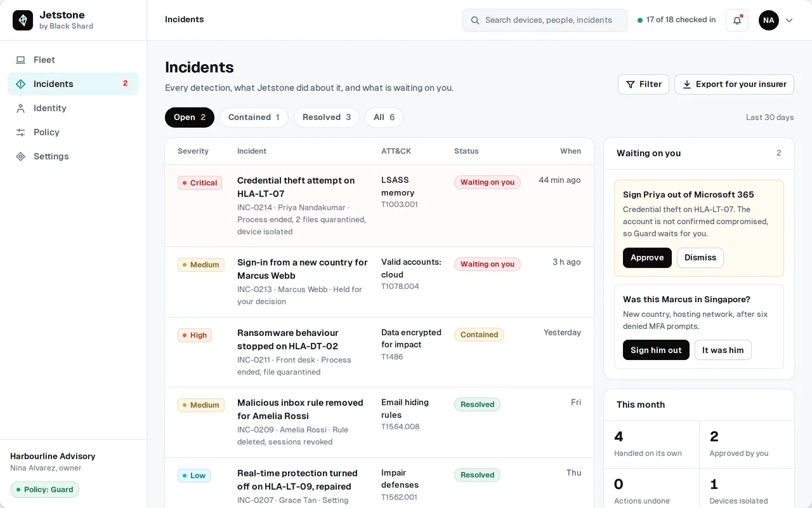812x508 pixels.
Task: Confirm It was him for Marcus
Action: [723, 351]
